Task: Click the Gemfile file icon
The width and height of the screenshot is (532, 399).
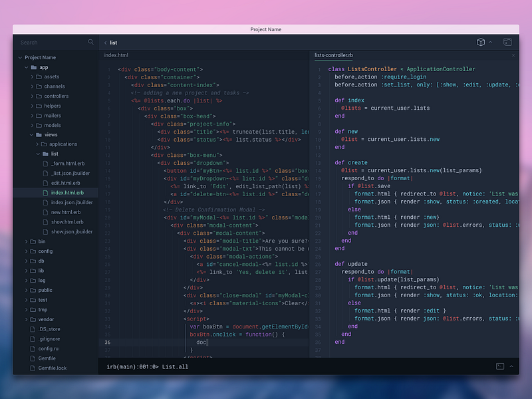Action: [x=33, y=358]
